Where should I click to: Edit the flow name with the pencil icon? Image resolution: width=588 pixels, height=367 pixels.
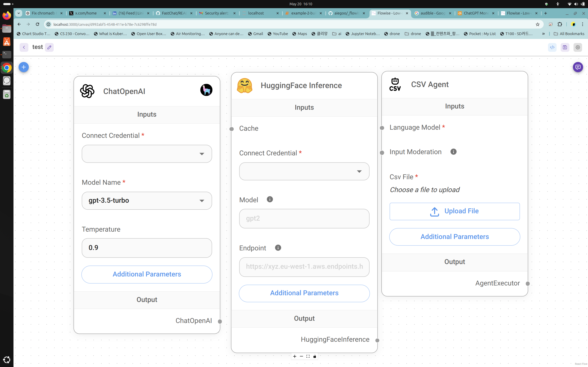(x=49, y=47)
